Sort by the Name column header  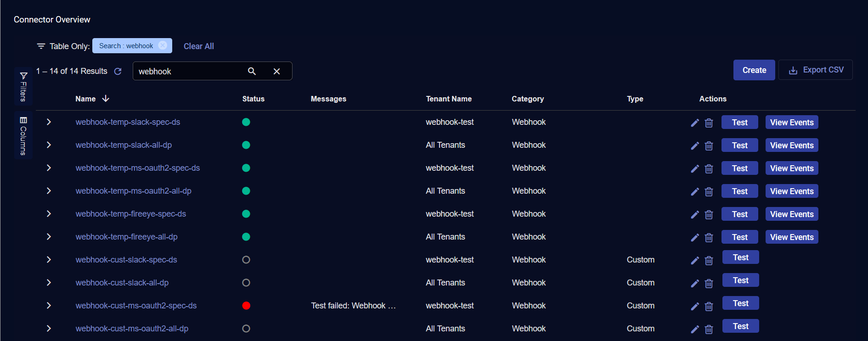(86, 99)
